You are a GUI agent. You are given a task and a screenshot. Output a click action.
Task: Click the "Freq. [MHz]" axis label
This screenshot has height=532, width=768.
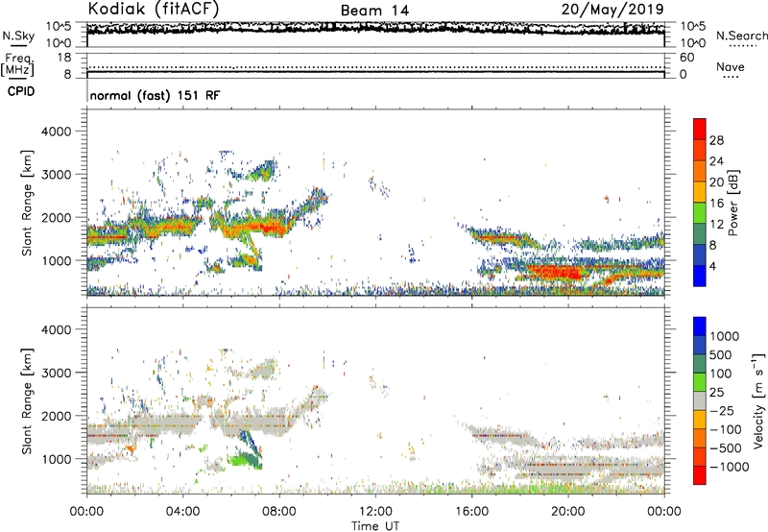18,65
